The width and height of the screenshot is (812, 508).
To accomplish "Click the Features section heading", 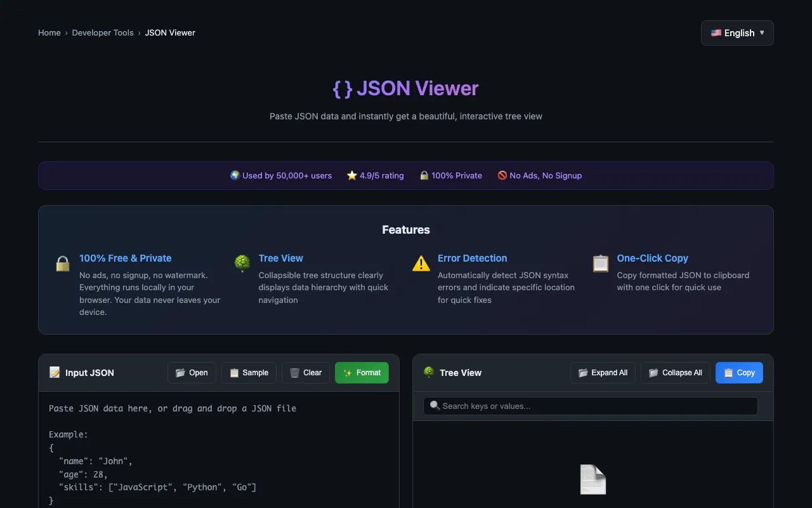I will (406, 230).
